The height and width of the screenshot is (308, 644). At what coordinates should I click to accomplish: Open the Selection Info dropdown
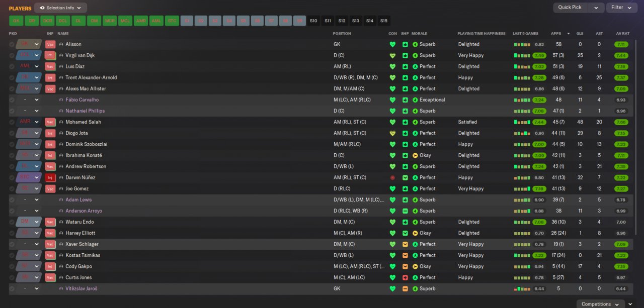(60, 8)
